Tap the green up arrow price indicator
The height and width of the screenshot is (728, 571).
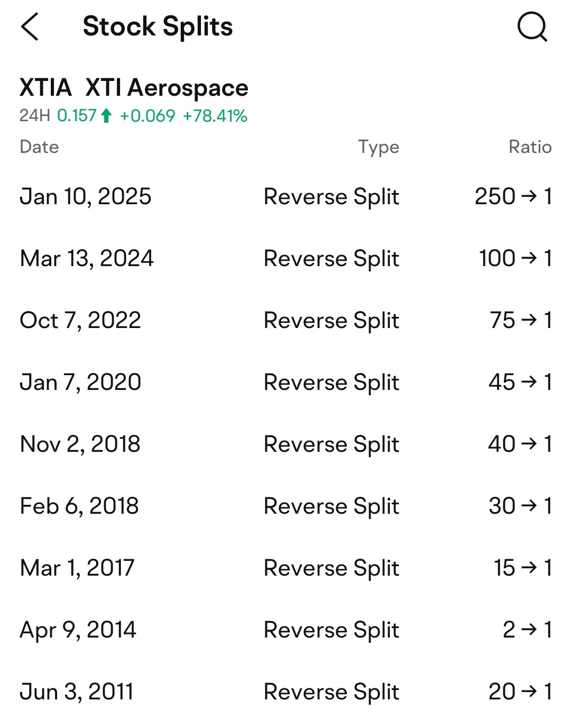(x=106, y=115)
